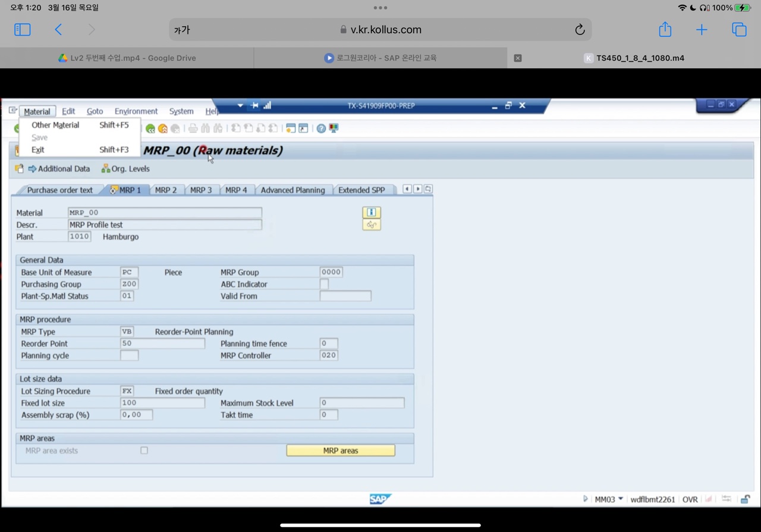This screenshot has height=532, width=761.
Task: Click the orange Exit toolbar icon
Action: [x=163, y=128]
